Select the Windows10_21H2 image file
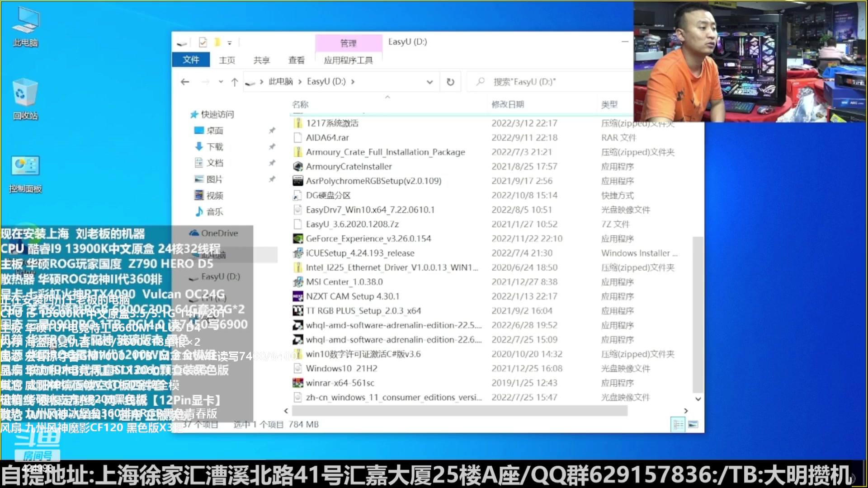868x488 pixels. coord(341,368)
